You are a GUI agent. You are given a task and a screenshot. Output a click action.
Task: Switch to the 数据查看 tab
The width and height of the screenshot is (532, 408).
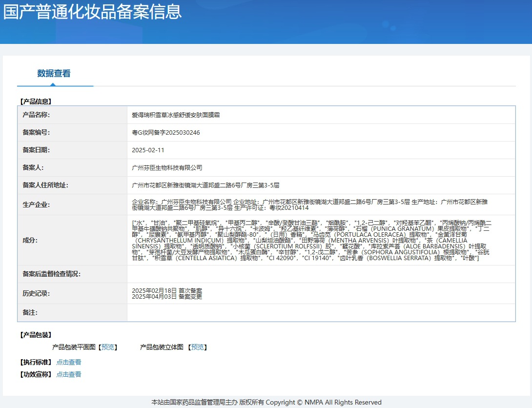coord(54,73)
